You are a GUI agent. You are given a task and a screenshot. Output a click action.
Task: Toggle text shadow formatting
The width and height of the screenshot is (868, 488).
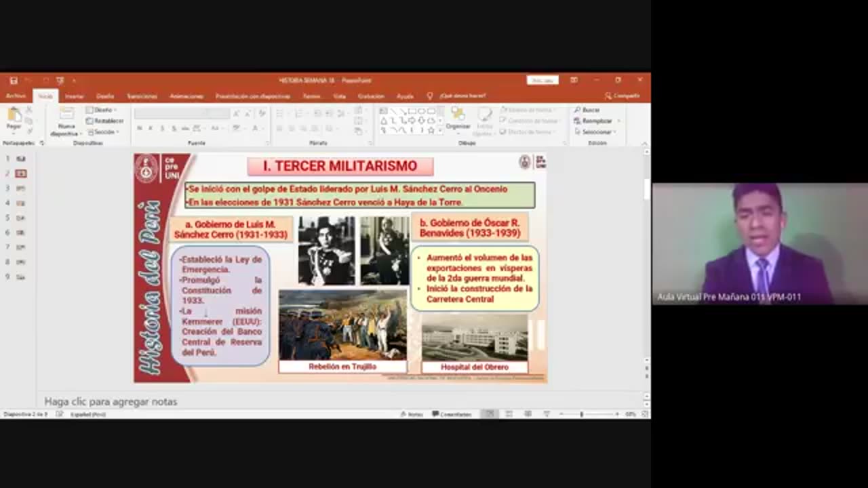(x=174, y=128)
